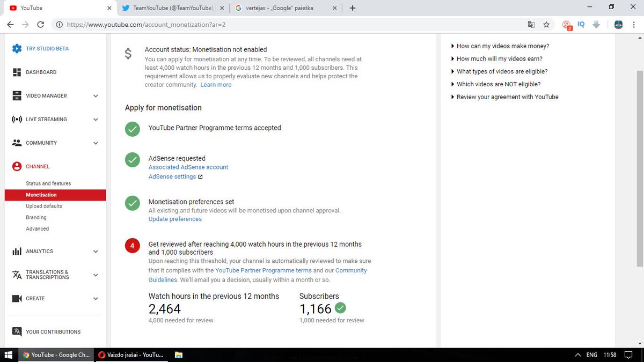Open File Explorer from the taskbar
Image resolution: width=644 pixels, height=362 pixels.
pyautogui.click(x=179, y=354)
